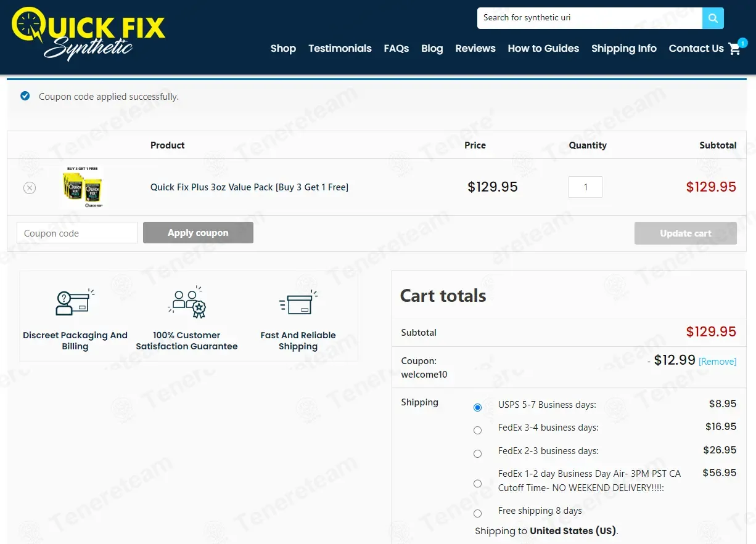Click the Discreet Packaging And Billing icon
Screen dimensions: 756x544
point(75,302)
